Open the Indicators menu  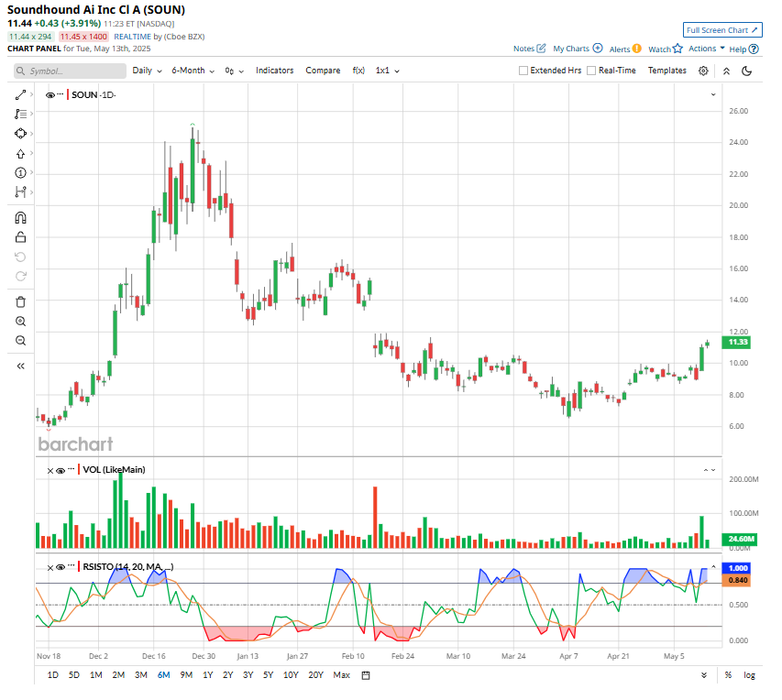click(274, 71)
